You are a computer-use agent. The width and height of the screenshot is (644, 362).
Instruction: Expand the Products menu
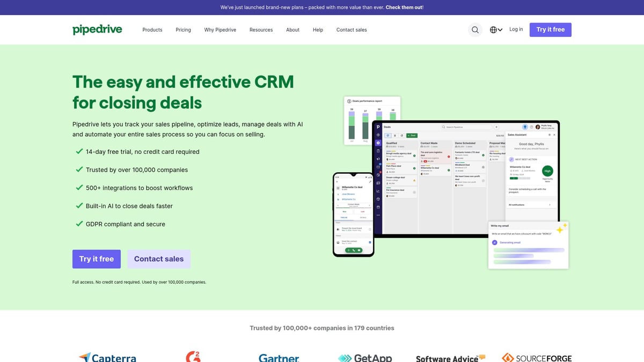click(x=152, y=30)
